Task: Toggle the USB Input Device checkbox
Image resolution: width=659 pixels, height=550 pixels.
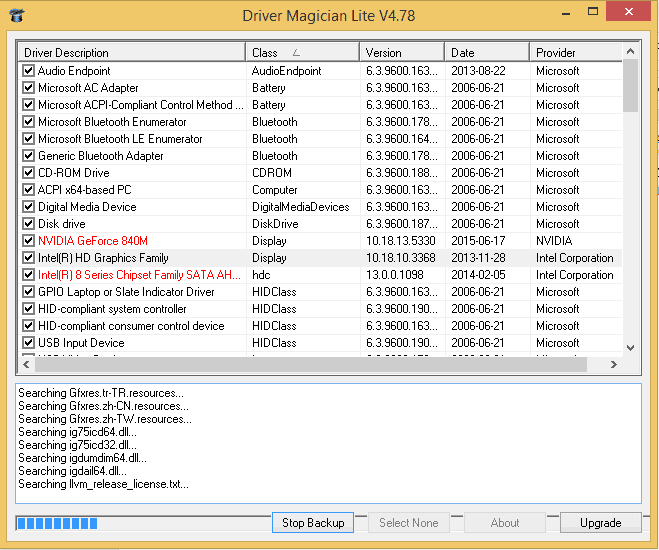Action: 28,342
